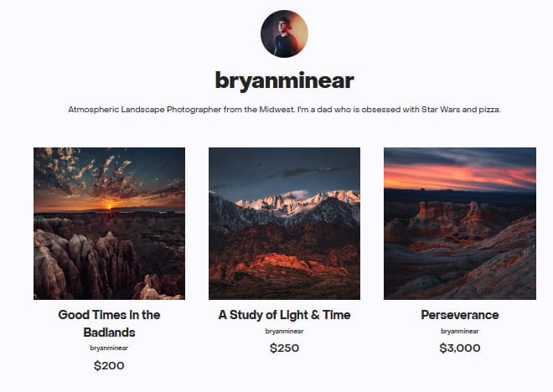Click the bryanminear circular profile avatar

click(284, 34)
